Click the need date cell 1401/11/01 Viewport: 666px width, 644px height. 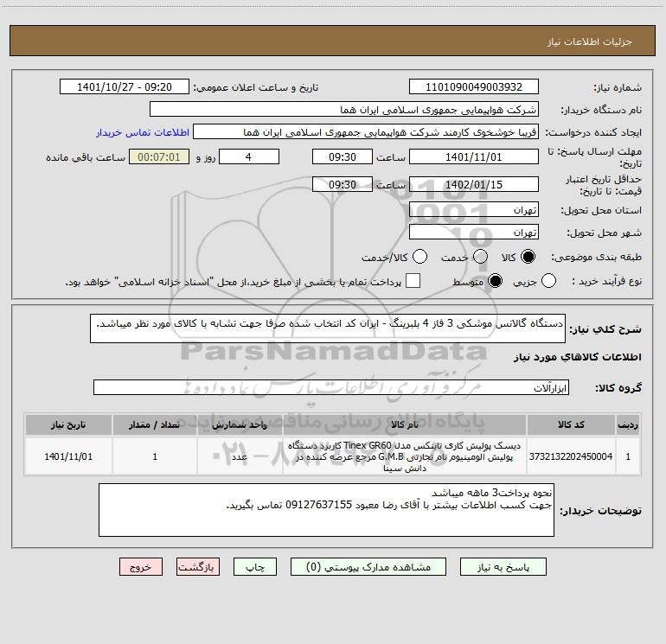pos(68,456)
